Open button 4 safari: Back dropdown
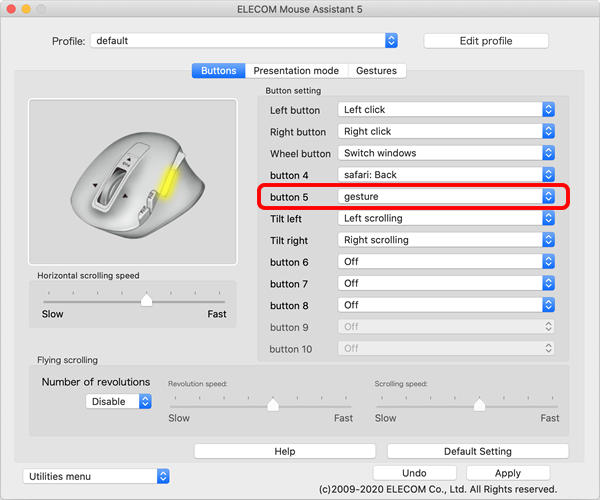The image size is (600, 500). [446, 175]
